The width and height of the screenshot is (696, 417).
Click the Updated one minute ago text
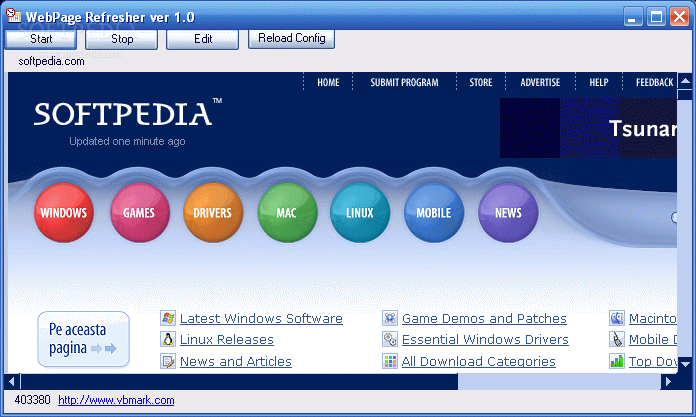tap(127, 141)
